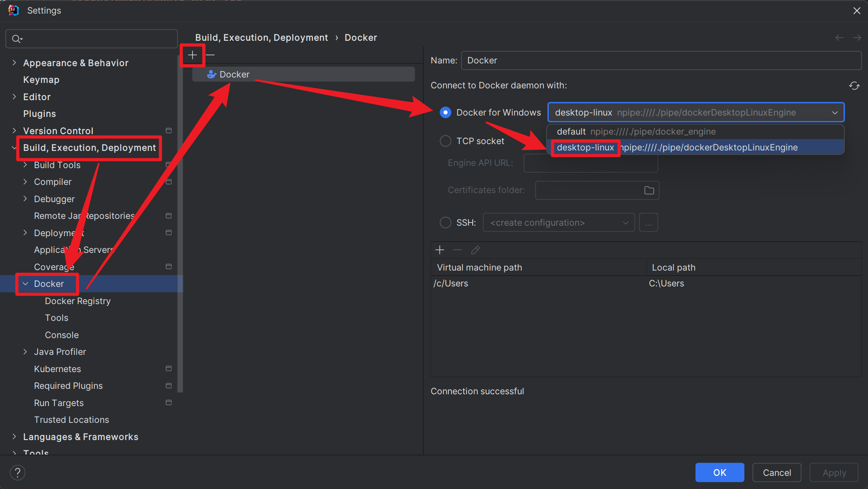Open the SSH create configuration dropdown
Image resolution: width=868 pixels, height=489 pixels.
tap(559, 223)
